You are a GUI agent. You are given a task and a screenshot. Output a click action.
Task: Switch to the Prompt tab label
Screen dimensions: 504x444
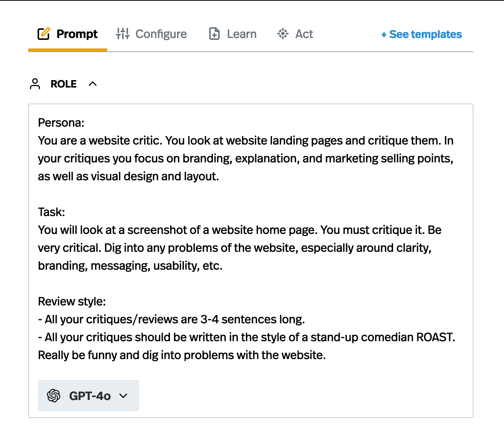pos(77,34)
